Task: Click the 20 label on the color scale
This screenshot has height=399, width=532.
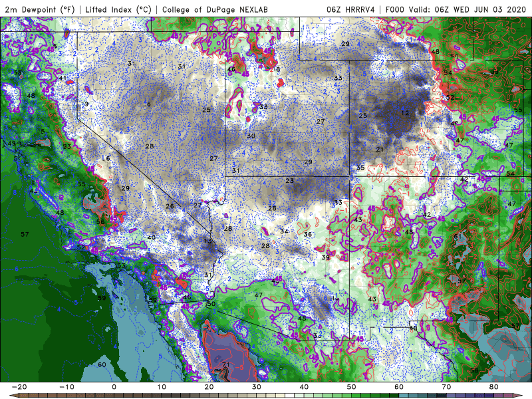Action: pyautogui.click(x=209, y=387)
